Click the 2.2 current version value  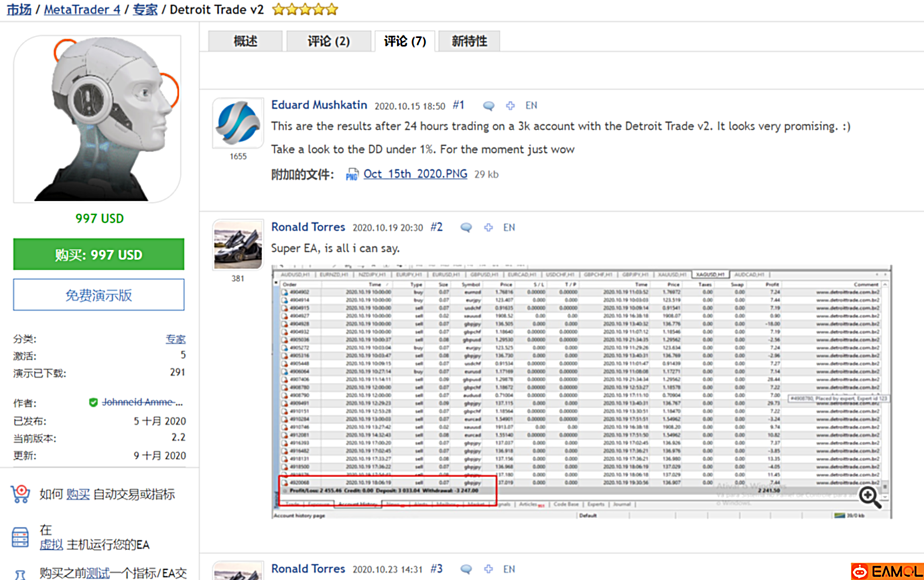[x=178, y=438]
